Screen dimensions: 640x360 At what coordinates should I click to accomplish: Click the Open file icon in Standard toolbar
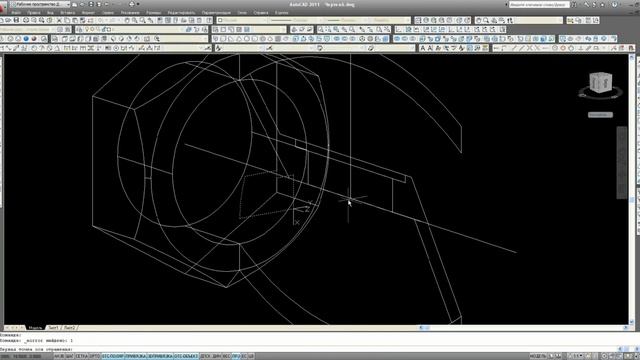pyautogui.click(x=9, y=20)
